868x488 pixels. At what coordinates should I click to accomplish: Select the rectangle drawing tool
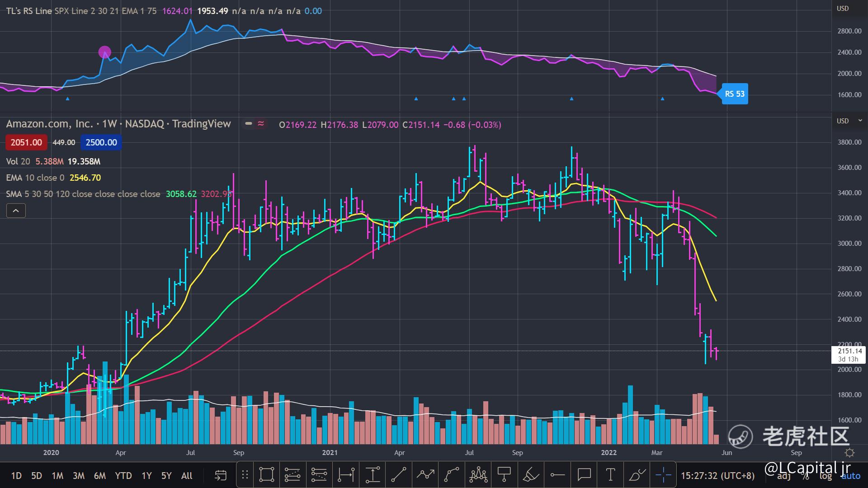tap(266, 475)
